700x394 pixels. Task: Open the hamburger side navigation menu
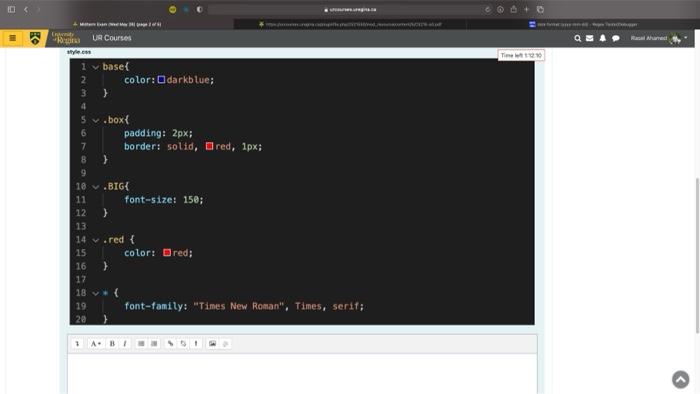[x=12, y=38]
